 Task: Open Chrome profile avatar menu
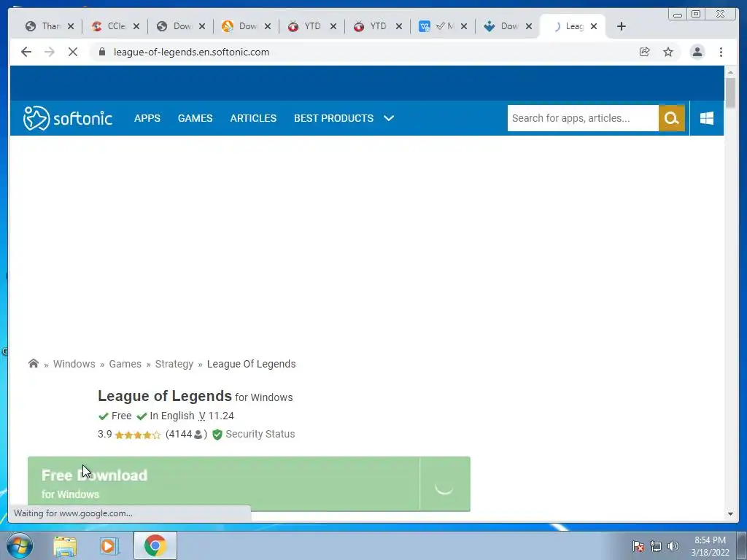tap(697, 52)
